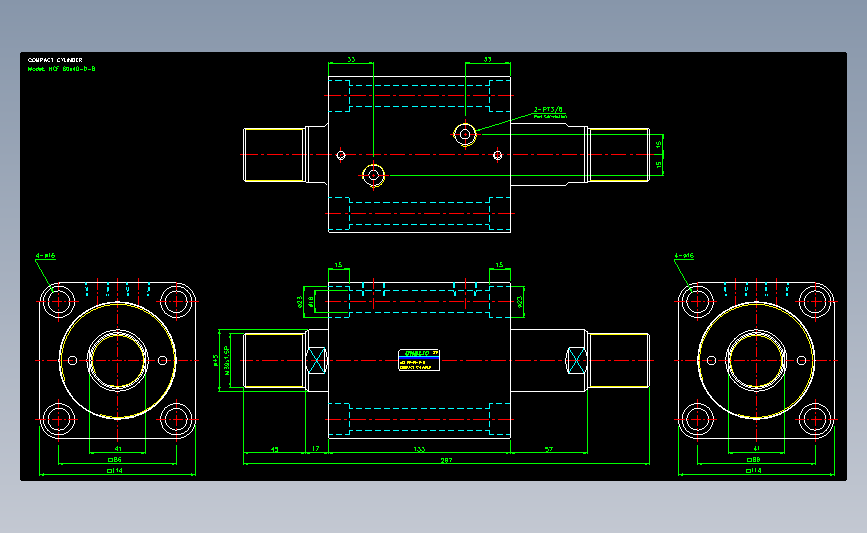Click the 'COMPACT CYLINDER' title text
Viewport: 867px width, 533px height.
[x=55, y=60]
